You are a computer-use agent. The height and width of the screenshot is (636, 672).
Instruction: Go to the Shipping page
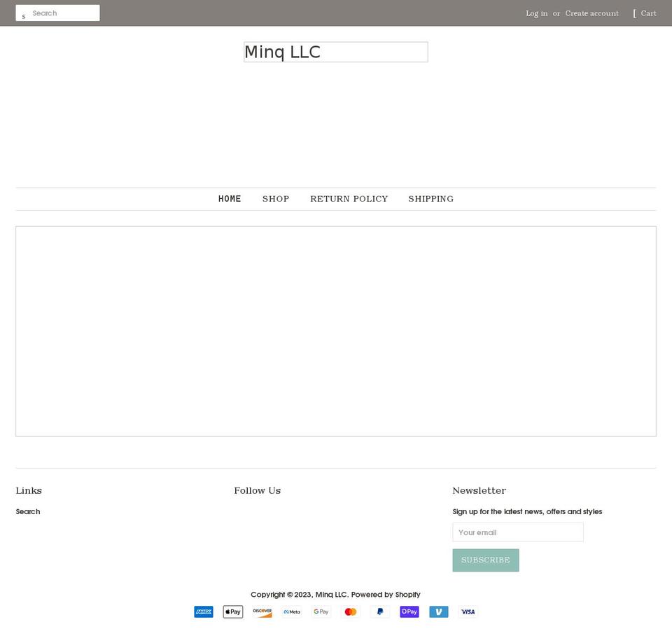click(x=430, y=199)
